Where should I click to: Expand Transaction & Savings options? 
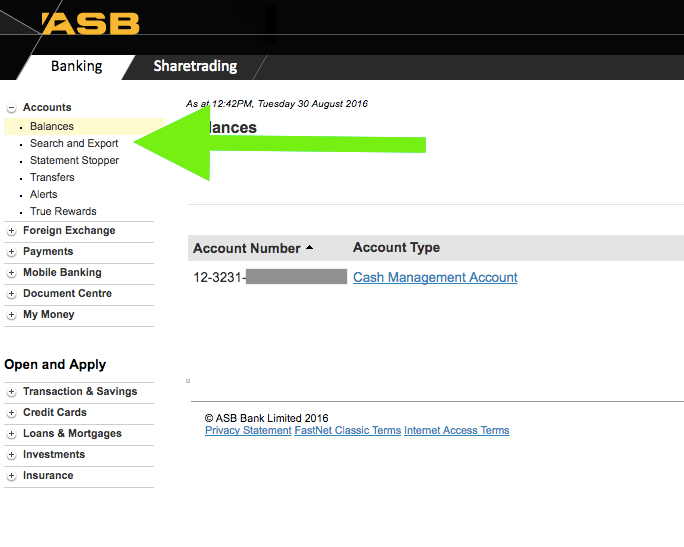12,392
